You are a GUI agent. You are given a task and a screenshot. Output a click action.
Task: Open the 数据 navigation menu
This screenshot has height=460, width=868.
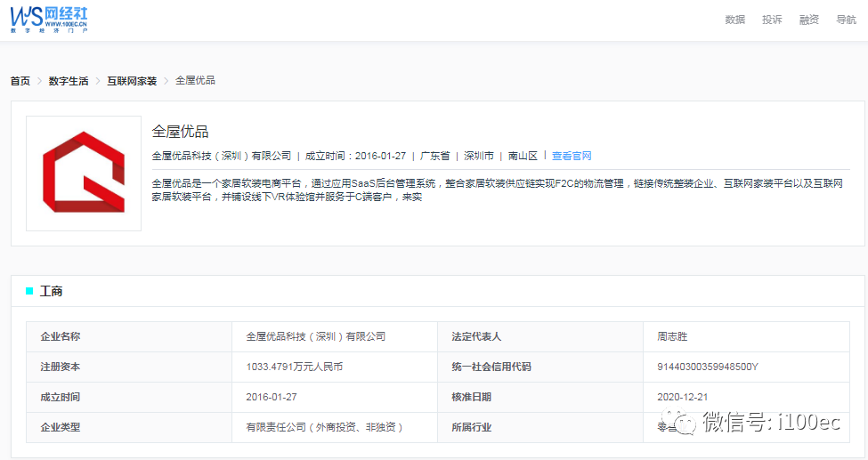(734, 20)
